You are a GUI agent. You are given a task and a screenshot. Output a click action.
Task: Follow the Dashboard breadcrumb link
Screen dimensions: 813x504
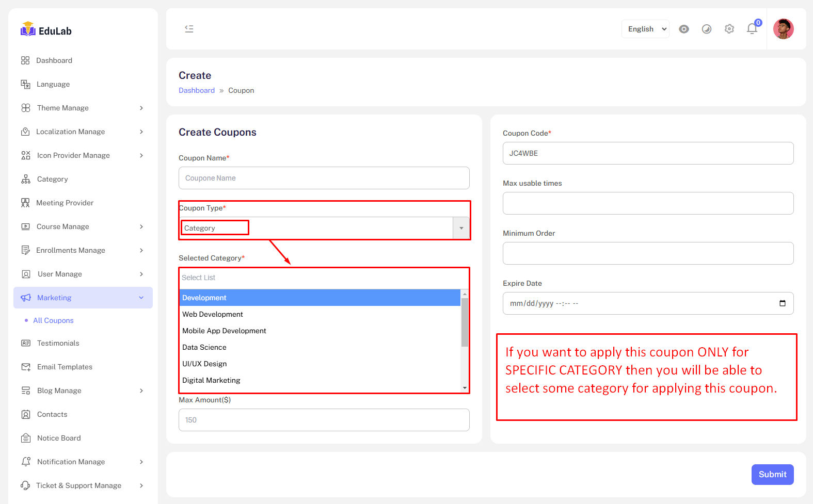coord(197,90)
